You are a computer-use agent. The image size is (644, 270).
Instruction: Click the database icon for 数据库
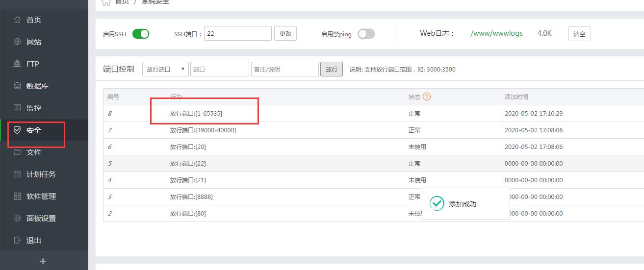click(x=17, y=86)
